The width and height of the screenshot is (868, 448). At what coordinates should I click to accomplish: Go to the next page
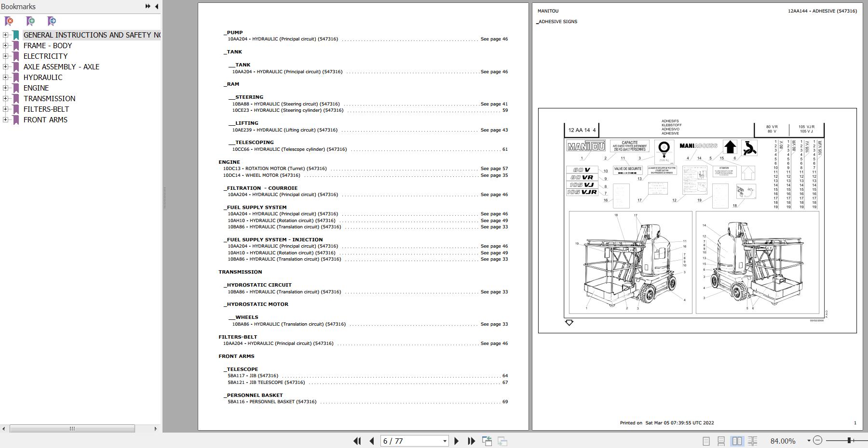pyautogui.click(x=456, y=441)
